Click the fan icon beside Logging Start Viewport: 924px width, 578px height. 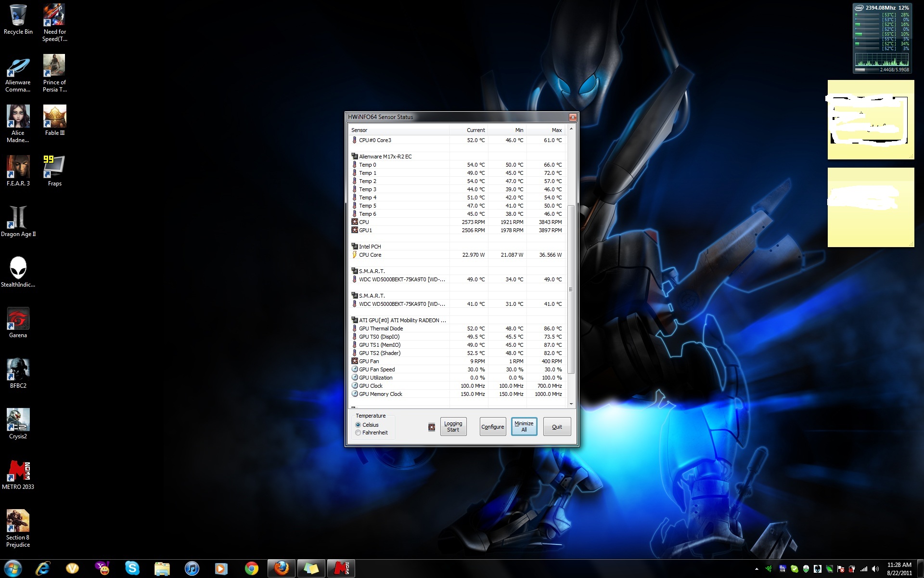pos(432,427)
